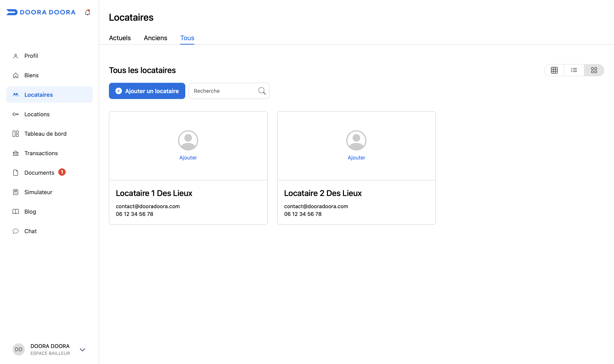Select the Tous tab
This screenshot has height=364, width=614.
click(x=187, y=38)
